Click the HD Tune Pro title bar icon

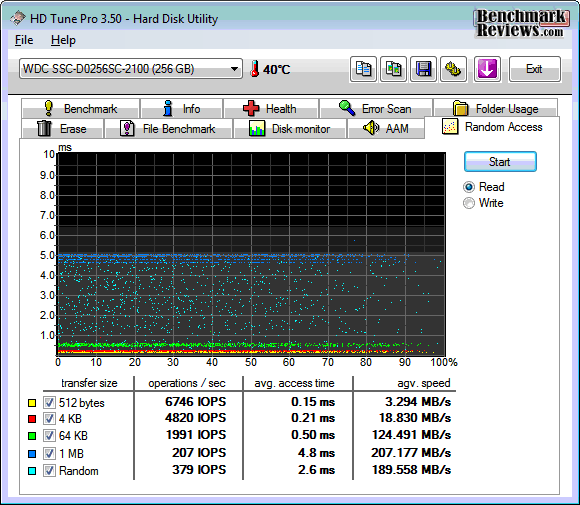click(x=17, y=18)
